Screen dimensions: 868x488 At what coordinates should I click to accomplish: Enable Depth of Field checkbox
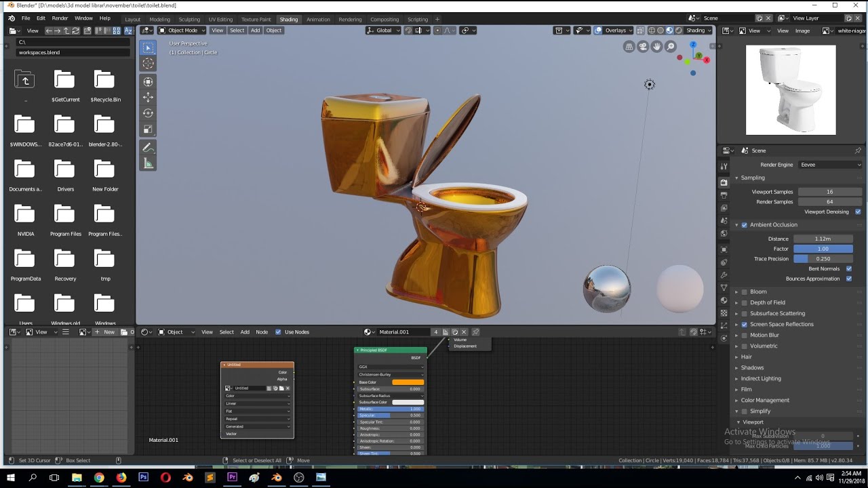tap(745, 303)
